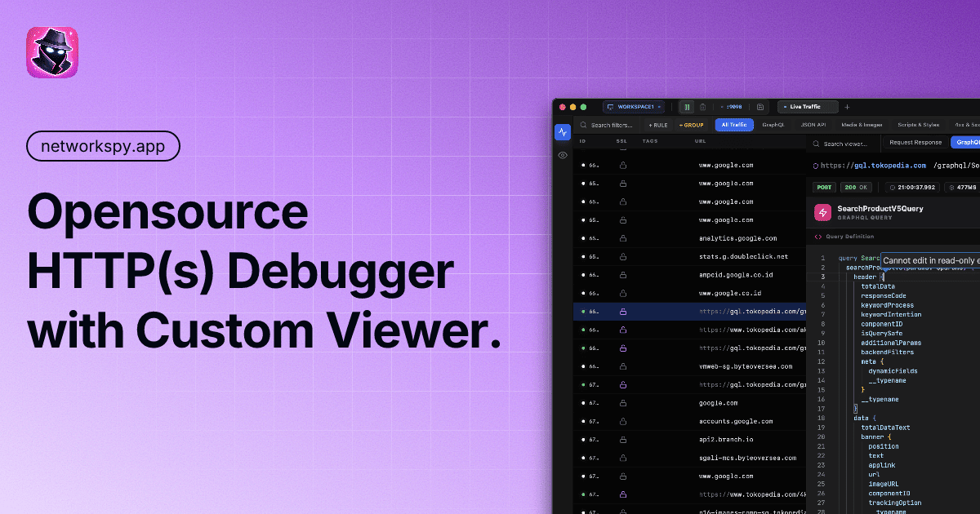Focus the Search viewer input

pyautogui.click(x=844, y=143)
